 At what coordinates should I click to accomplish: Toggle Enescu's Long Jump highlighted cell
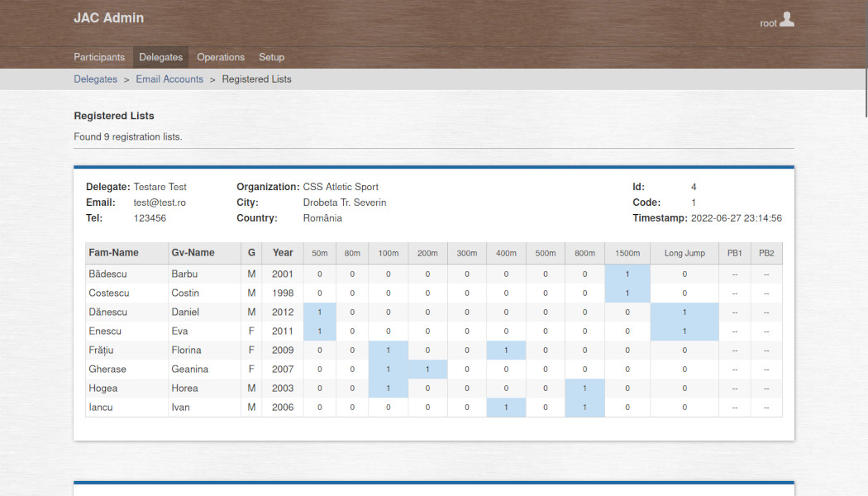[x=684, y=331]
